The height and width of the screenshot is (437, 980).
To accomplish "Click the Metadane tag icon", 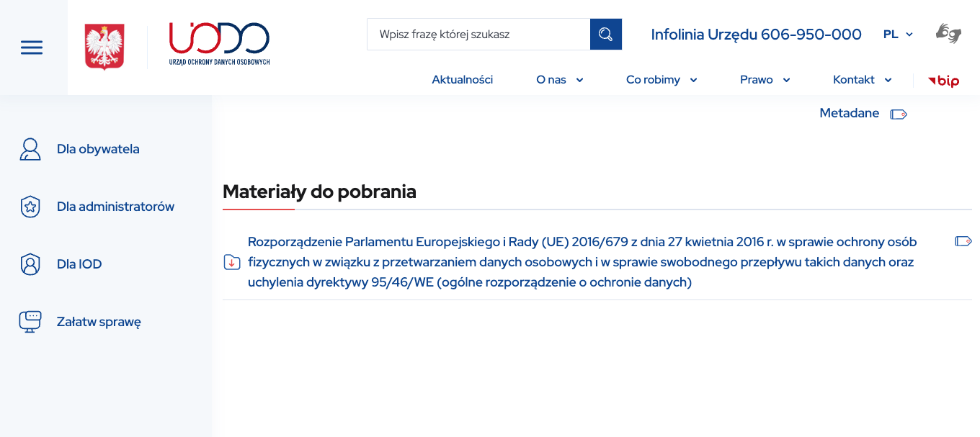I will tap(898, 114).
